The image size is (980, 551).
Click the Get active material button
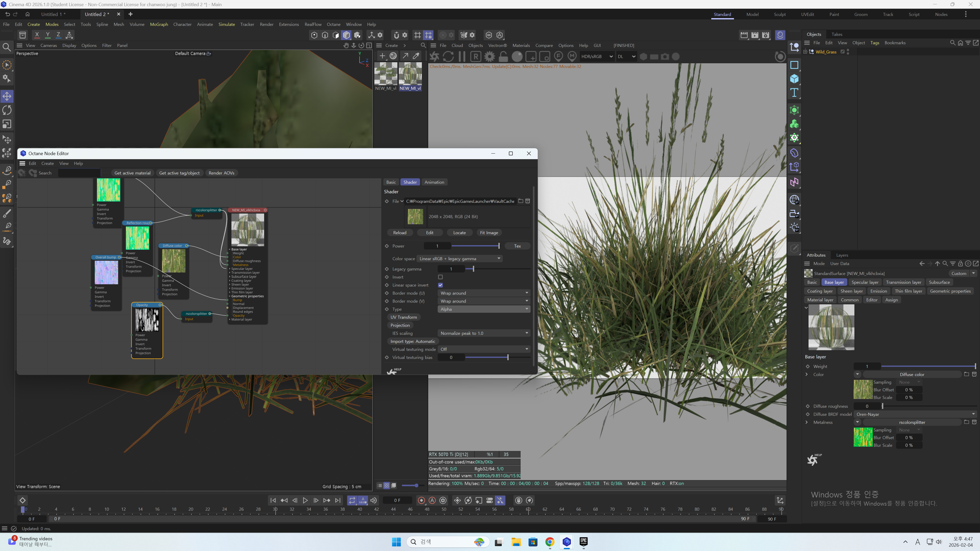(132, 173)
